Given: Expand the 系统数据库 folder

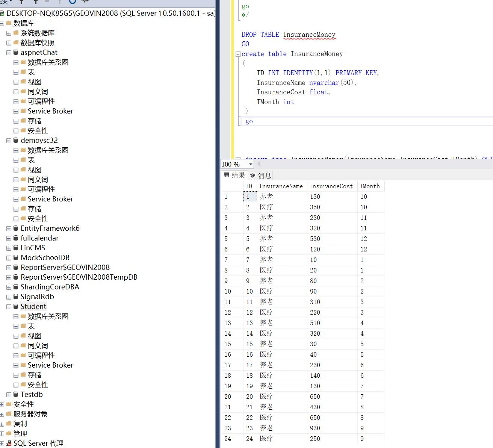Looking at the screenshot, I should point(9,33).
